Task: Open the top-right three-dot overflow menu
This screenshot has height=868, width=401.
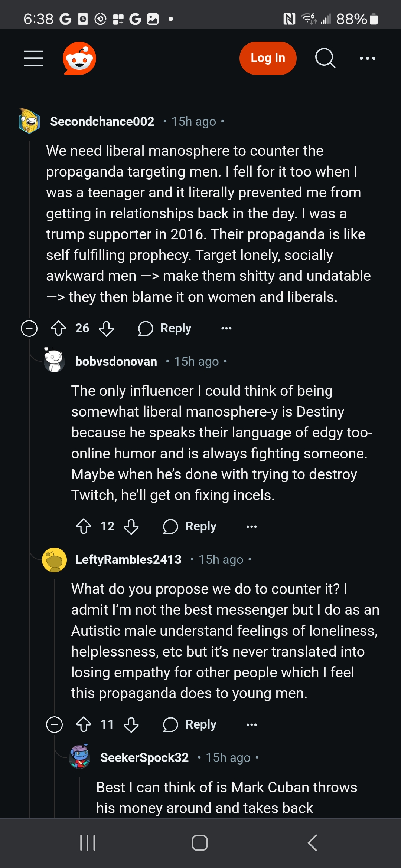Action: [x=368, y=58]
